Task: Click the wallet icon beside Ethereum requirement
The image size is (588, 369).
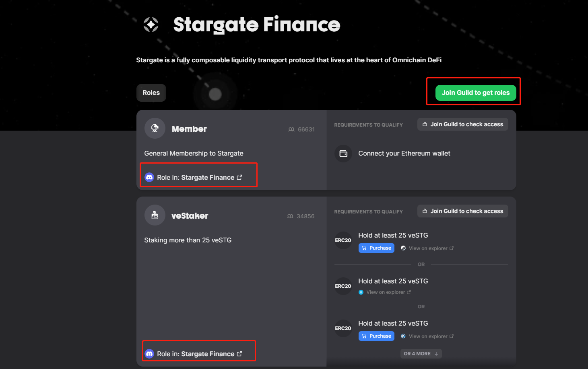Action: [343, 154]
